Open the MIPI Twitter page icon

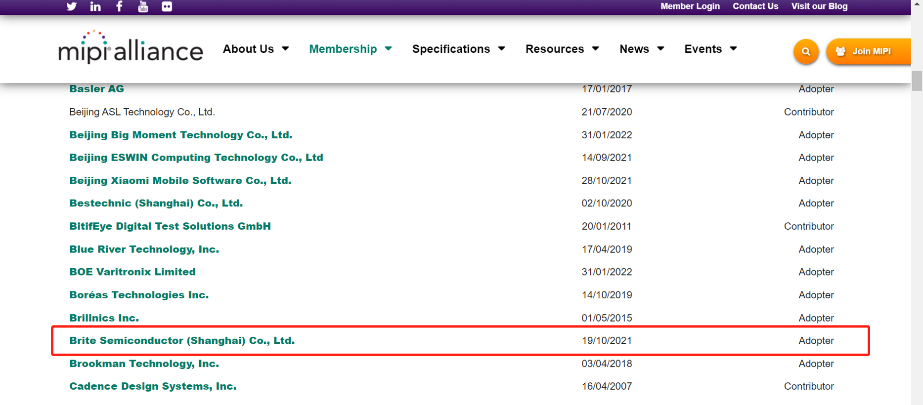click(71, 6)
